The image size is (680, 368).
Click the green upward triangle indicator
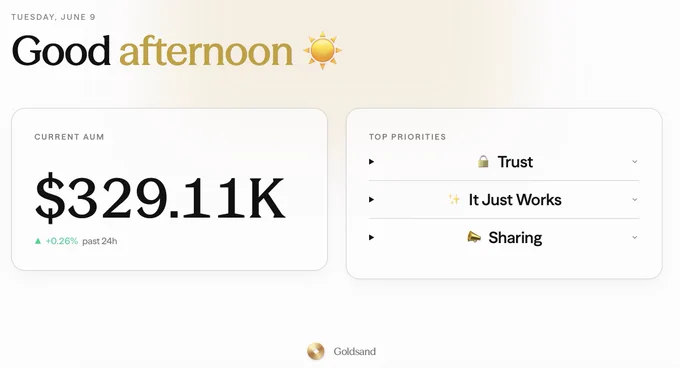(x=38, y=241)
